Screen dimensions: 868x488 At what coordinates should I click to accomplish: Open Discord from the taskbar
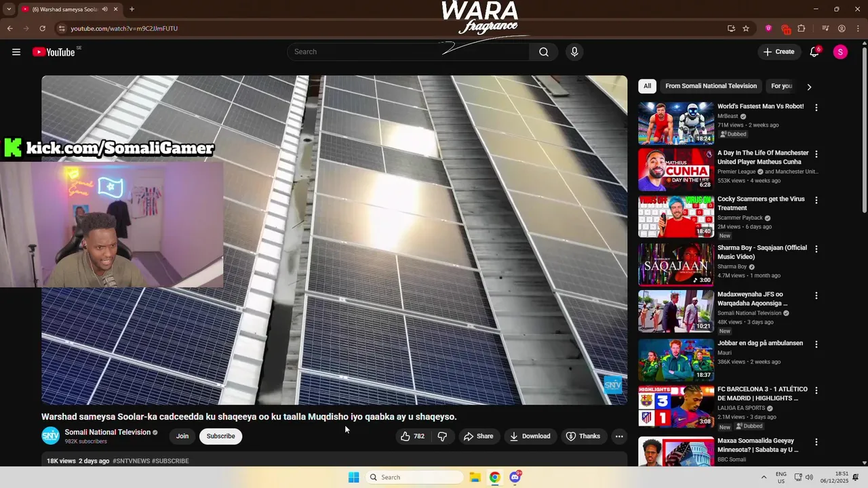point(515,477)
